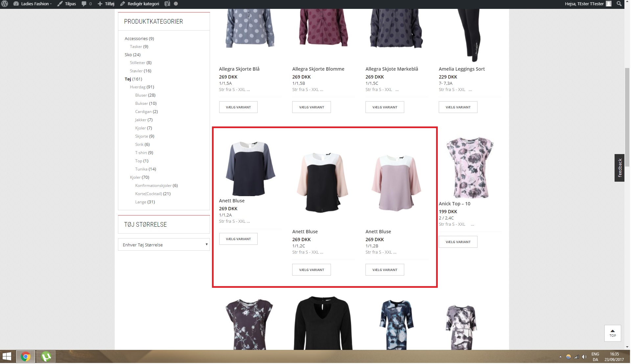Click the TOP back-to-top button
The height and width of the screenshot is (364, 631).
(613, 333)
